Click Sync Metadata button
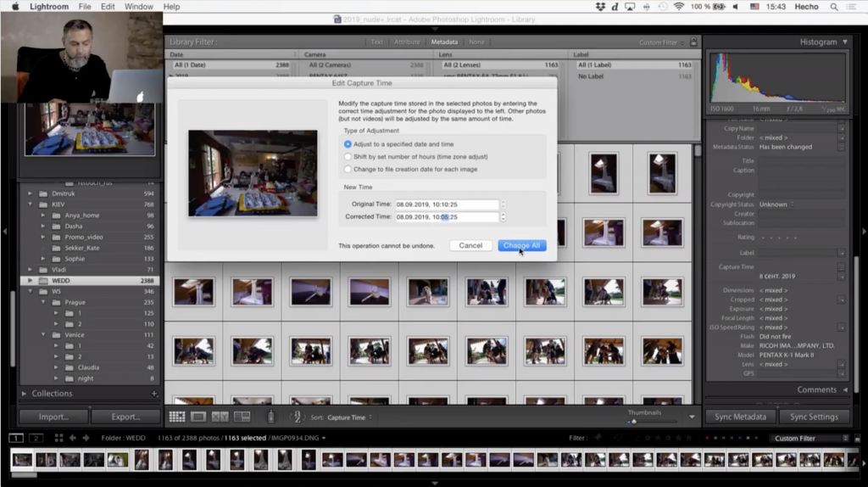 740,417
